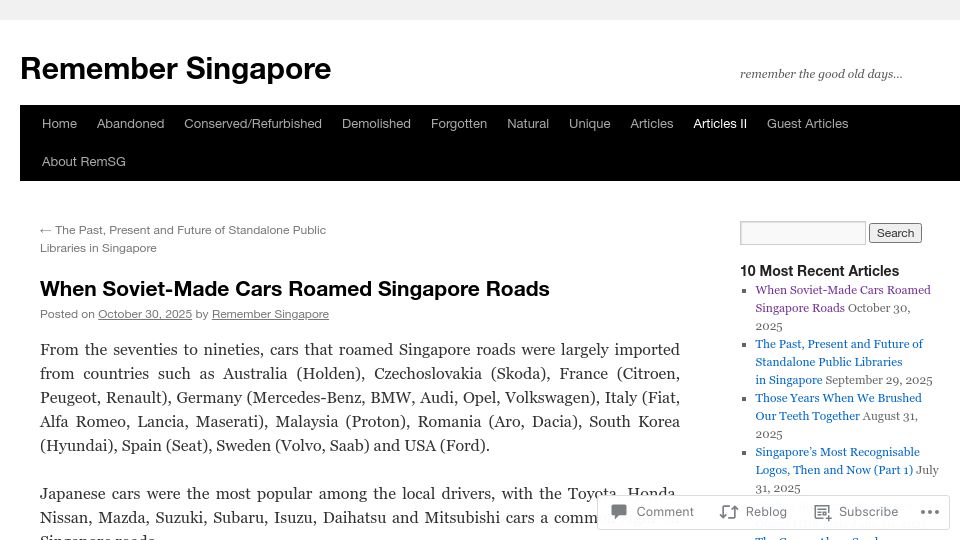Image resolution: width=960 pixels, height=540 pixels.
Task: Click the Subscribe label in the action bar
Action: (868, 512)
